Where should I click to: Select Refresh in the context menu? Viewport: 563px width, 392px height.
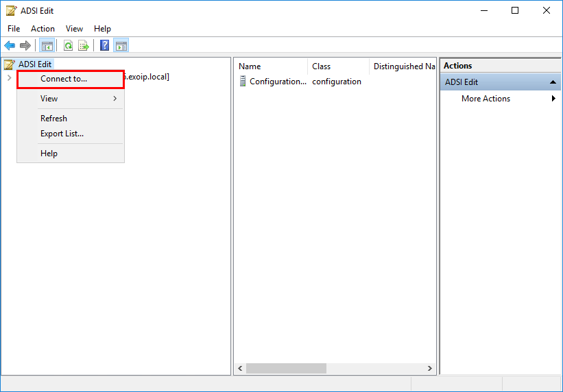tap(71, 119)
